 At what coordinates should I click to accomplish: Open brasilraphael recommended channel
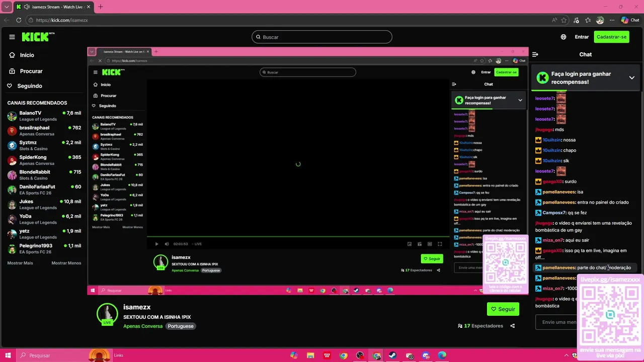coord(44,131)
